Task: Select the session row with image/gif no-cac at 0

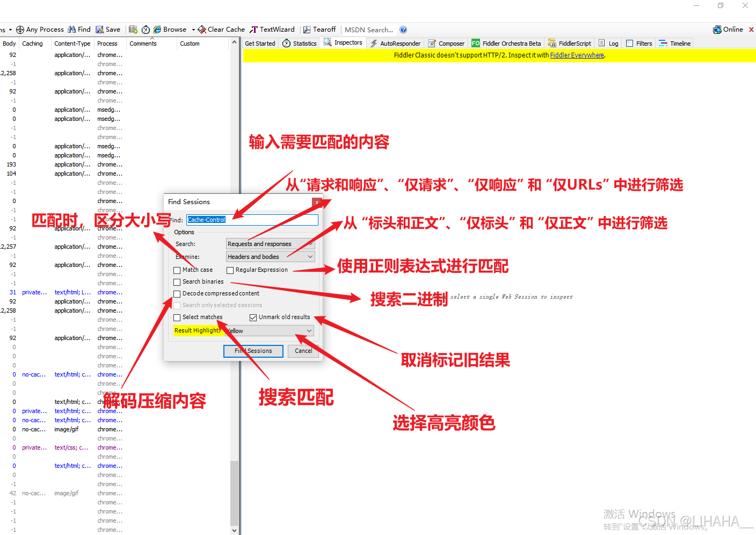Action: [x=115, y=429]
